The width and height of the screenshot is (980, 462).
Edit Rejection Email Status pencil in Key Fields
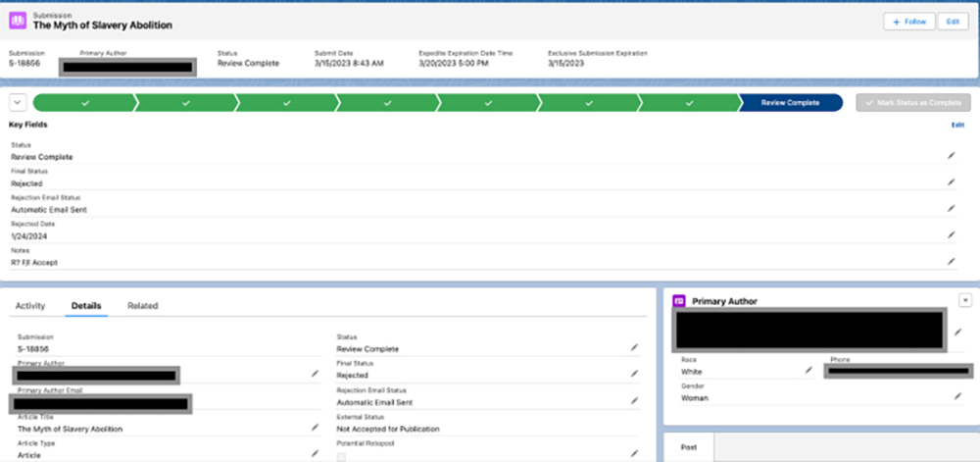point(950,209)
